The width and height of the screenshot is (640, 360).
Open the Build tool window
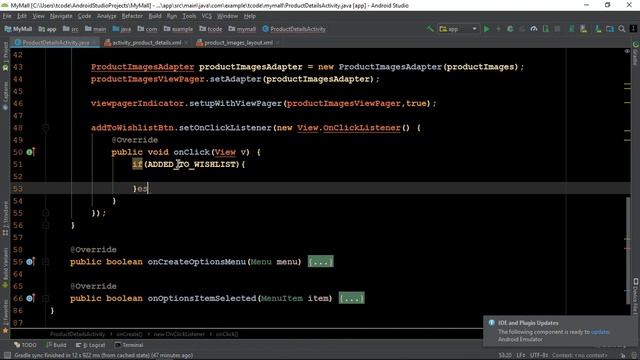(56, 345)
